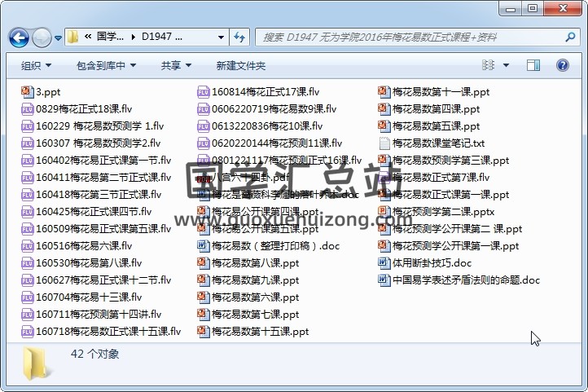588x392 pixels.
Task: Open the 组织 menu
Action: pyautogui.click(x=36, y=65)
